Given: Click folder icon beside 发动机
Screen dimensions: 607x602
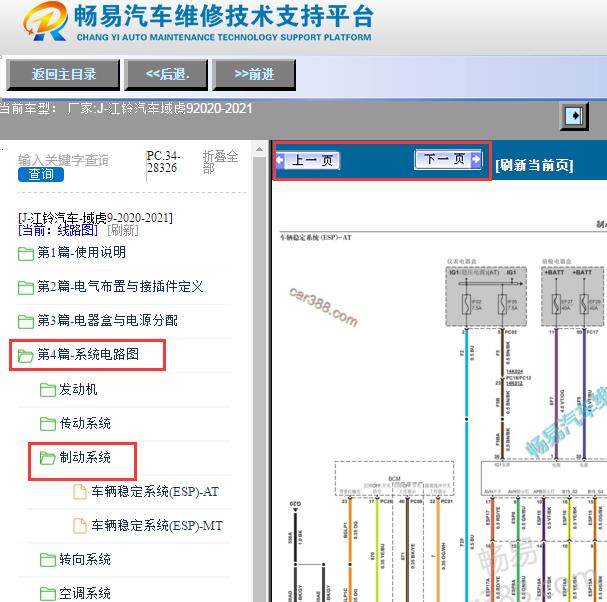Looking at the screenshot, I should point(48,390).
